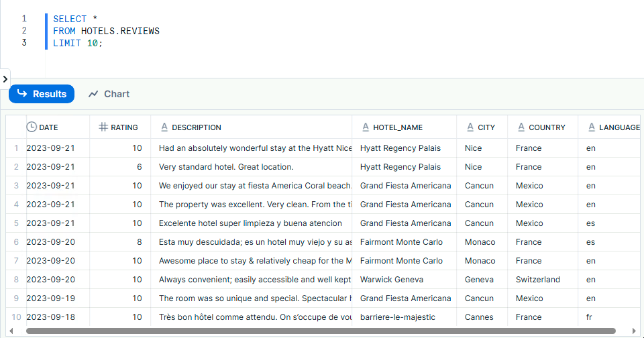Click the text-type icon beside HOTEL_NAME header
Screen dimensions: 644x338
[366, 127]
